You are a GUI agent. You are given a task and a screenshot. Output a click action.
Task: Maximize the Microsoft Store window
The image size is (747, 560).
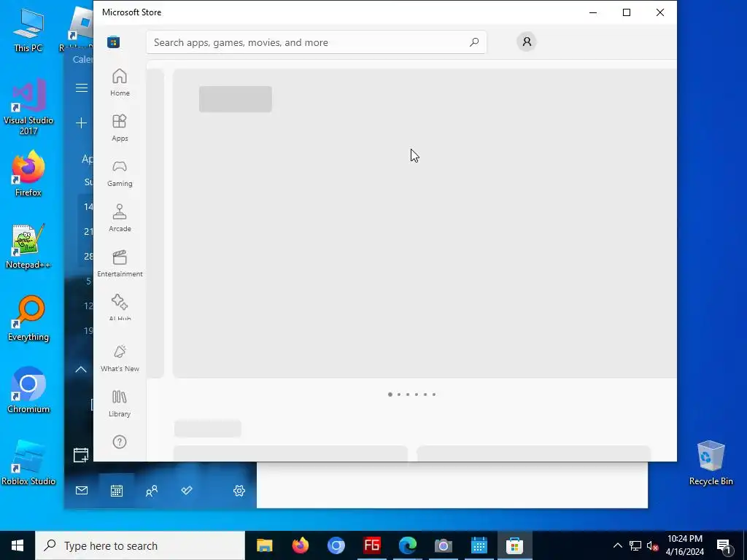[x=627, y=12]
